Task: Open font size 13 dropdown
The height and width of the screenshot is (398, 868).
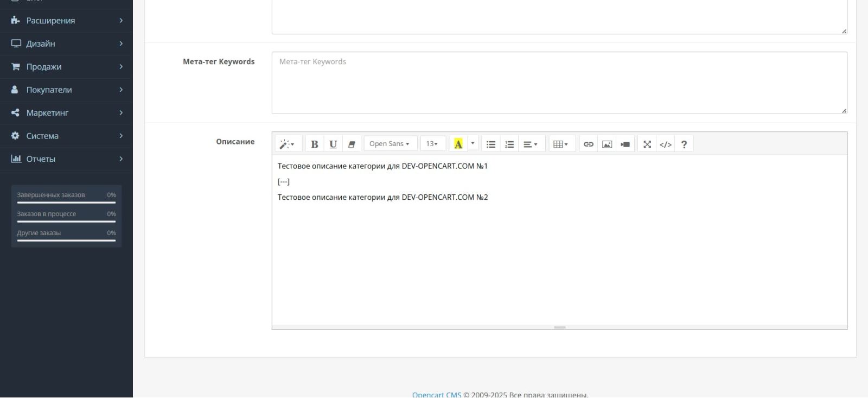Action: tap(432, 144)
